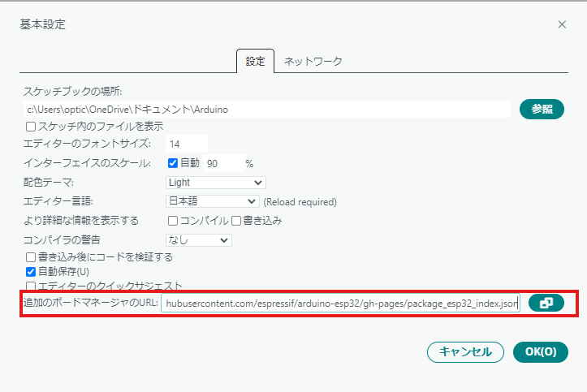Open the エディター言語 日本語 dropdown
This screenshot has width=587, height=392.
[212, 201]
